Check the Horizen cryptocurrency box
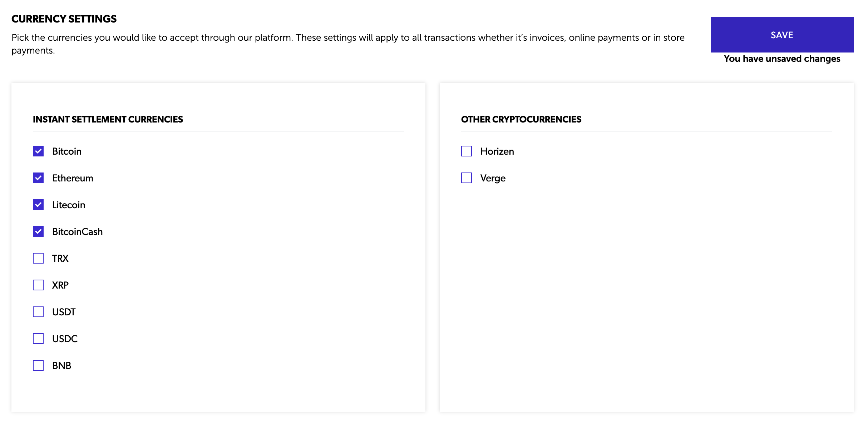The width and height of the screenshot is (868, 425). pos(467,151)
